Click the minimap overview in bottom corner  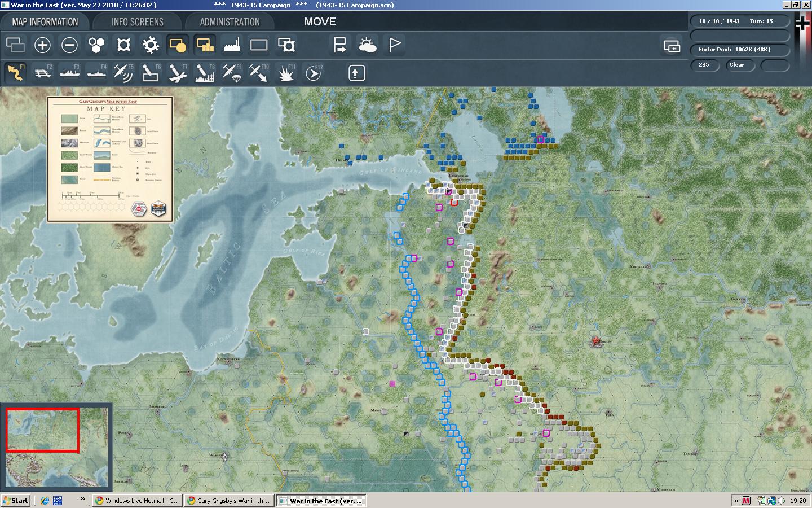[x=57, y=447]
